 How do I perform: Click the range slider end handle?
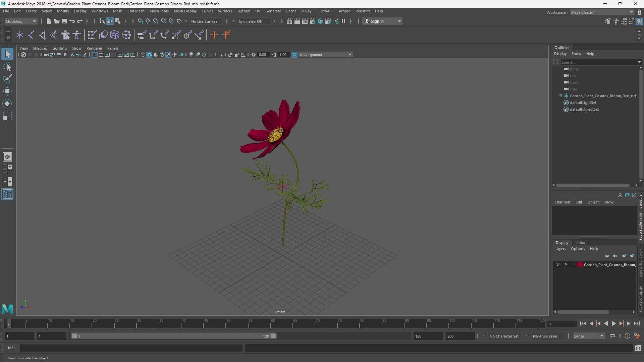click(x=273, y=336)
